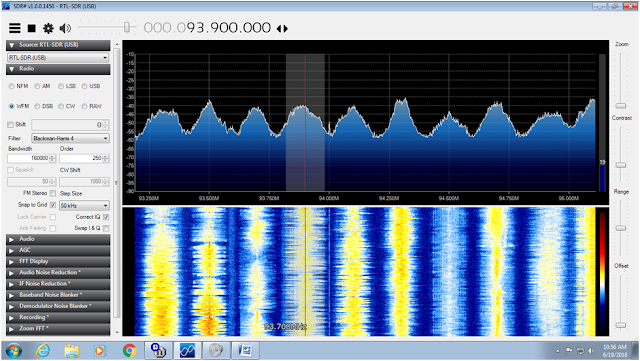Adjust the Zoom slider handle
Image resolution: width=640 pixels, height=361 pixels.
coord(621,106)
